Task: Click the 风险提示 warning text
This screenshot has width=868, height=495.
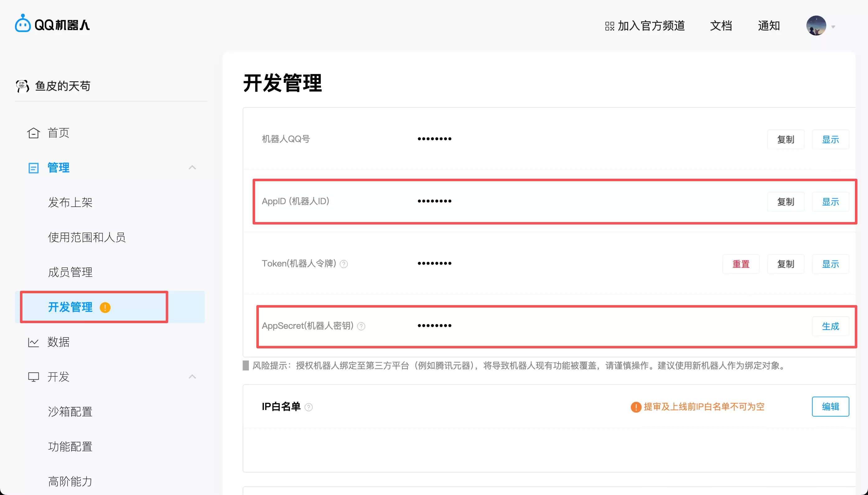Action: point(519,366)
